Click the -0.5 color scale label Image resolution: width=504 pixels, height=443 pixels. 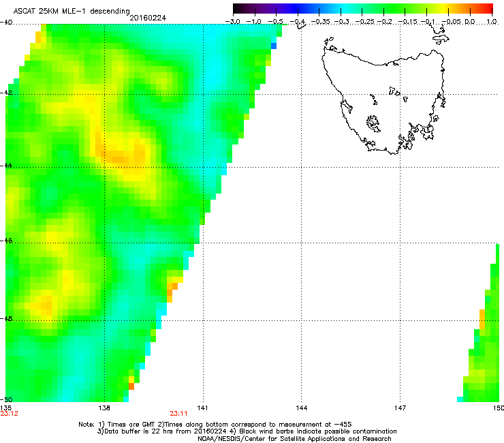coord(275,22)
